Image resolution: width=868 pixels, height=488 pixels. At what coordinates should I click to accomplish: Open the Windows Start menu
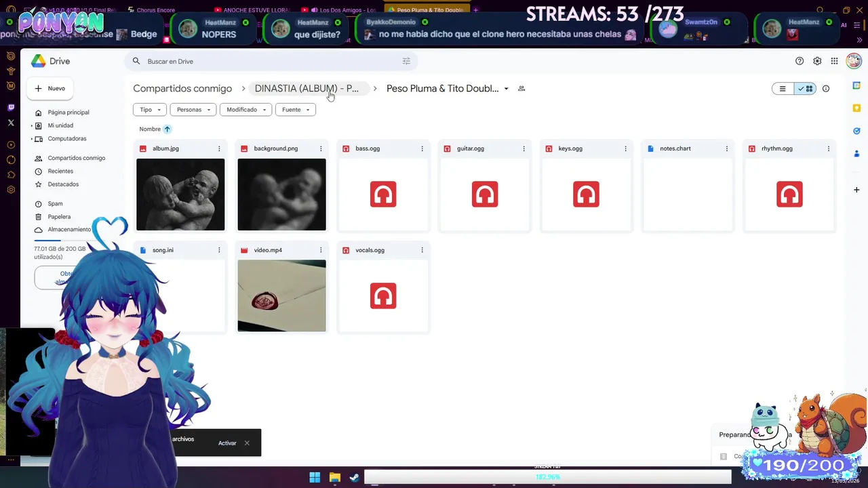[x=315, y=477]
